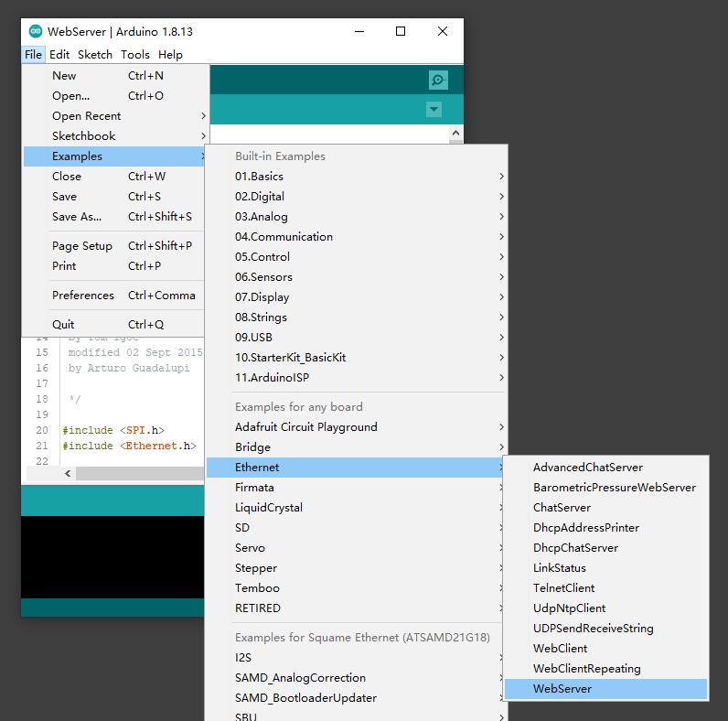Click editor vertical scrollbar up arrow

point(456,133)
